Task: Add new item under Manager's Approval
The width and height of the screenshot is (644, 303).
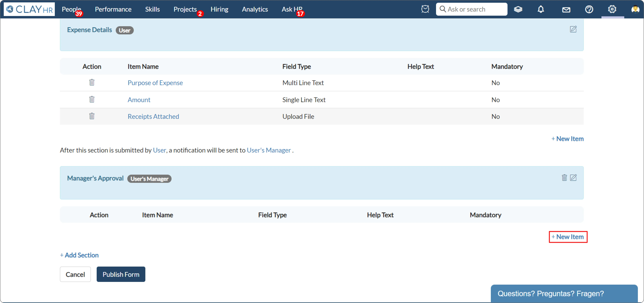Action: tap(568, 237)
